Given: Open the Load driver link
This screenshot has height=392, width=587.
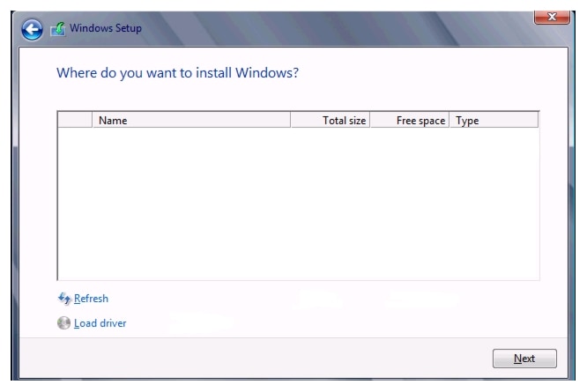Looking at the screenshot, I should [x=100, y=323].
